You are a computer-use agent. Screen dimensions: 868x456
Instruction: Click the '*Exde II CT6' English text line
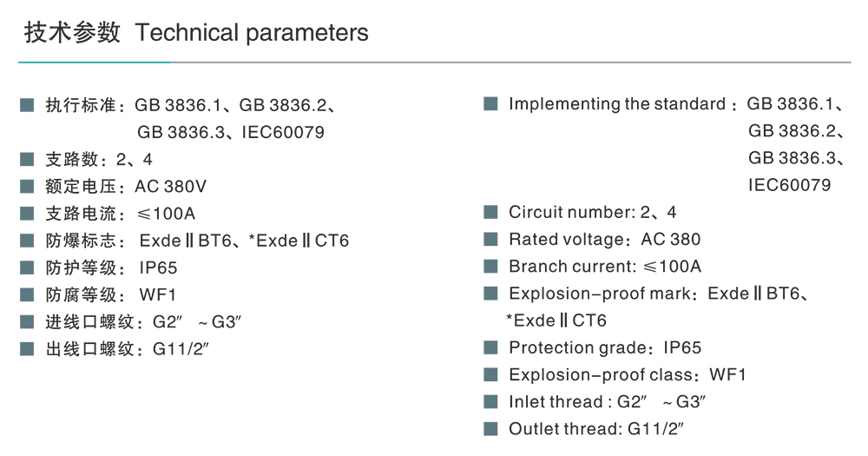click(x=556, y=321)
